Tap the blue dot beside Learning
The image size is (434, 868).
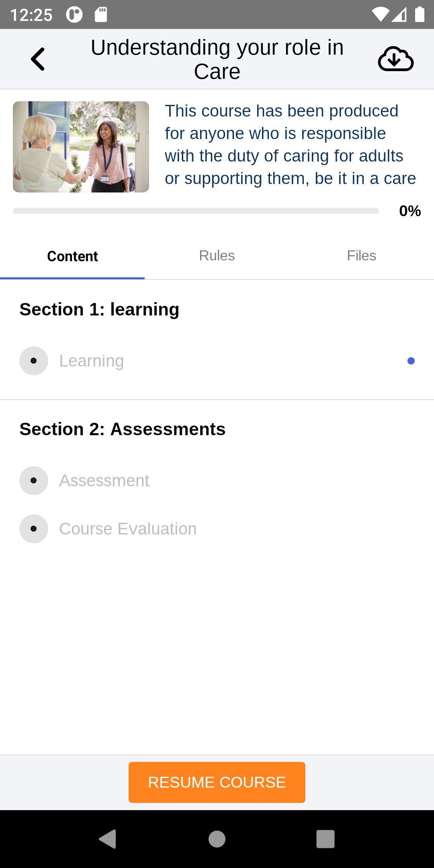coord(411,361)
